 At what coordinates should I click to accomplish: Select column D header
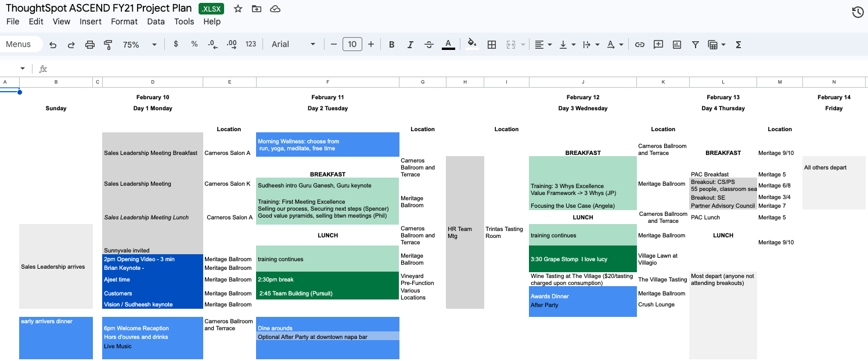coord(153,82)
